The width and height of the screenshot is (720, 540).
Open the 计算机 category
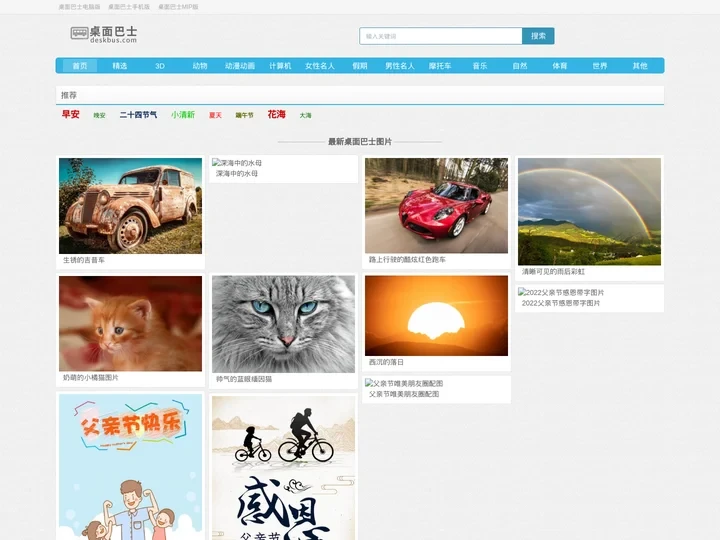pyautogui.click(x=280, y=66)
